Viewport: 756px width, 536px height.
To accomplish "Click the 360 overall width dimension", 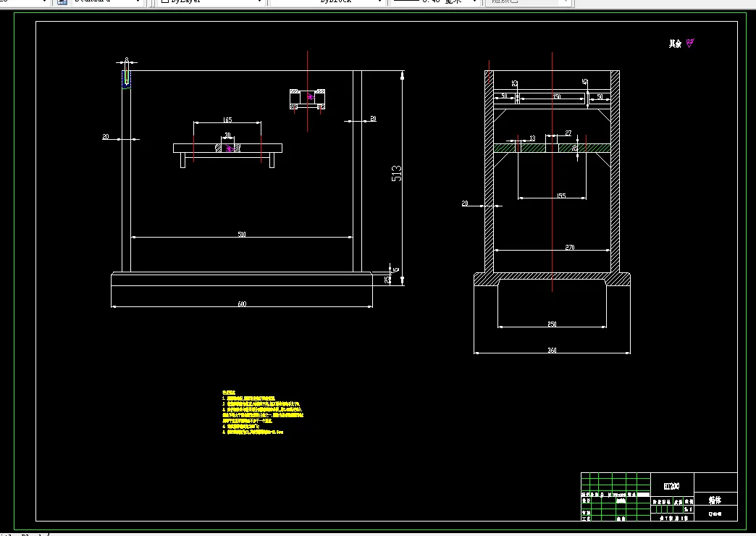I will pos(552,350).
